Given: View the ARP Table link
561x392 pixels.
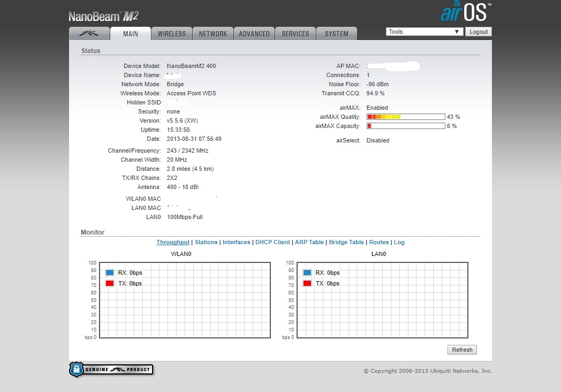Looking at the screenshot, I should coord(309,242).
